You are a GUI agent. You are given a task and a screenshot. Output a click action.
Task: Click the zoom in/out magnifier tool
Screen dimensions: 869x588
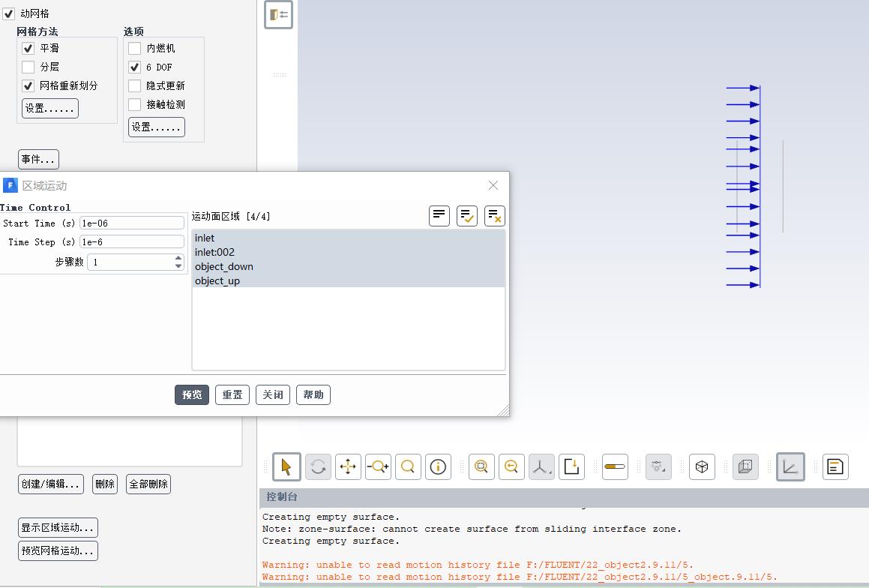[x=408, y=466]
